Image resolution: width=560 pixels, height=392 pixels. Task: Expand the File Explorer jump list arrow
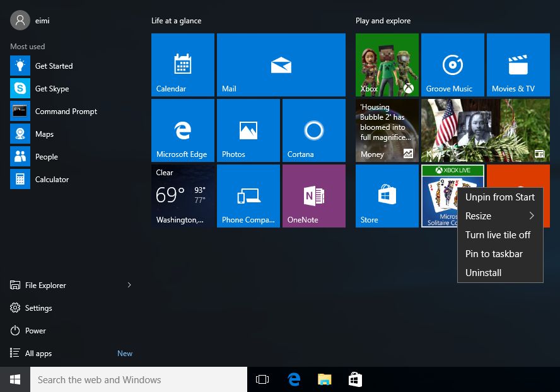(129, 285)
